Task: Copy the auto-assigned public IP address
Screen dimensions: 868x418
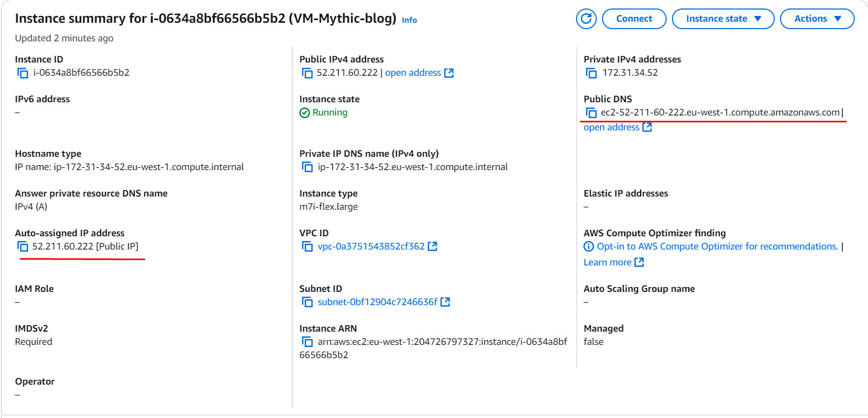Action: point(23,246)
